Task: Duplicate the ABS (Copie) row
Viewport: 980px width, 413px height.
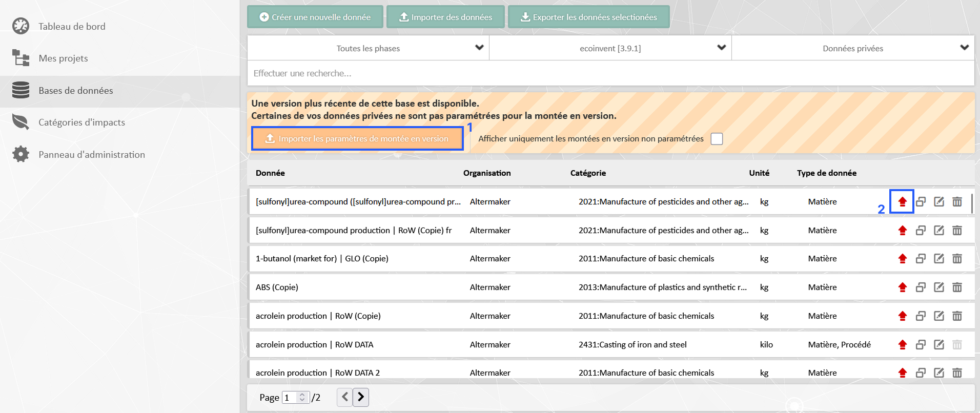Action: pyautogui.click(x=921, y=287)
